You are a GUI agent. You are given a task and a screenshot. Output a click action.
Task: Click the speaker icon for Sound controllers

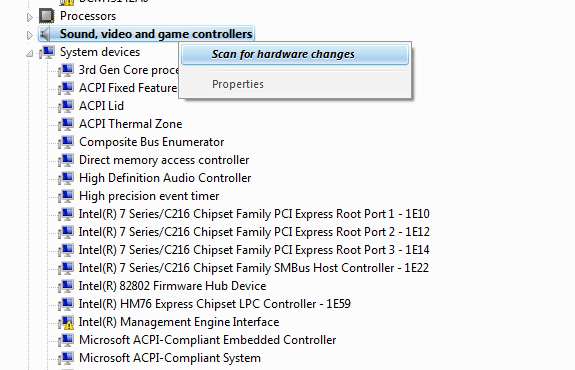click(45, 34)
